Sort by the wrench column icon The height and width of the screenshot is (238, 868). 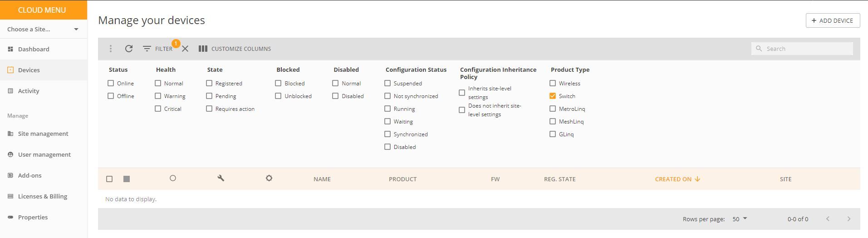point(221,178)
